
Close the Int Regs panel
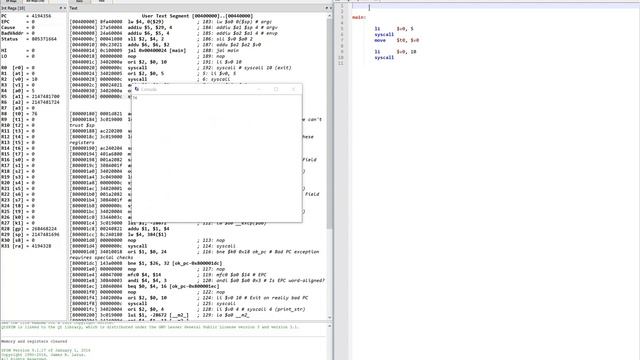[x=64, y=8]
